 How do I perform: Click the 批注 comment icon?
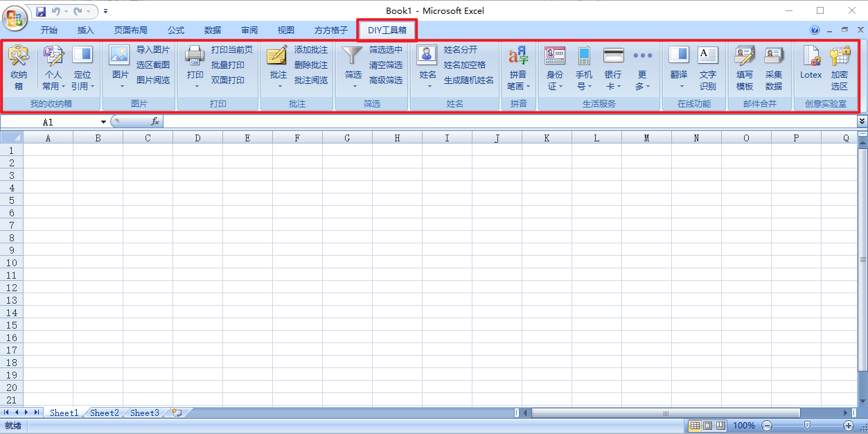(278, 57)
